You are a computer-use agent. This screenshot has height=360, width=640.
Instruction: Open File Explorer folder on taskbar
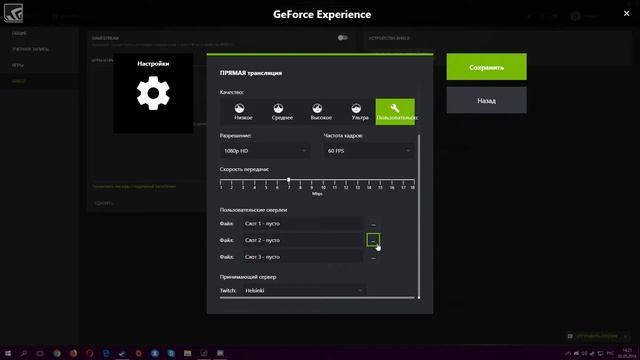coord(187,353)
